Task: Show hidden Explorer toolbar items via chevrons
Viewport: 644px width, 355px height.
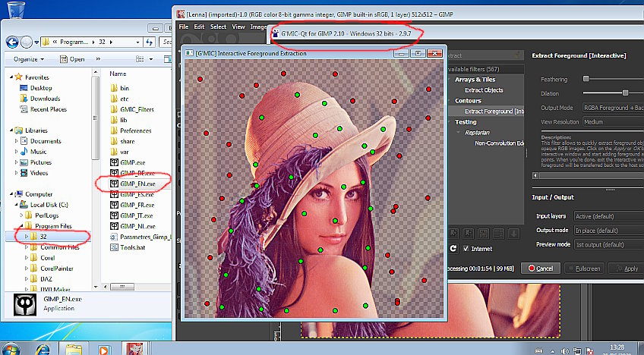Action: point(98,59)
